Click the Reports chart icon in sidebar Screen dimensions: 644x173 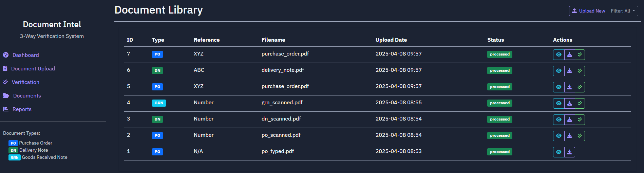[x=6, y=109]
